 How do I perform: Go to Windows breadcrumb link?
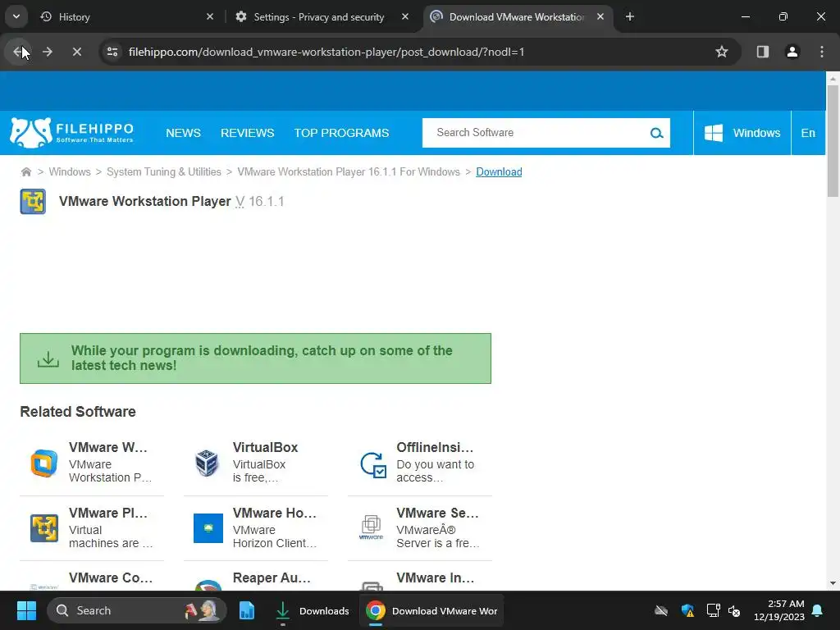pos(70,172)
